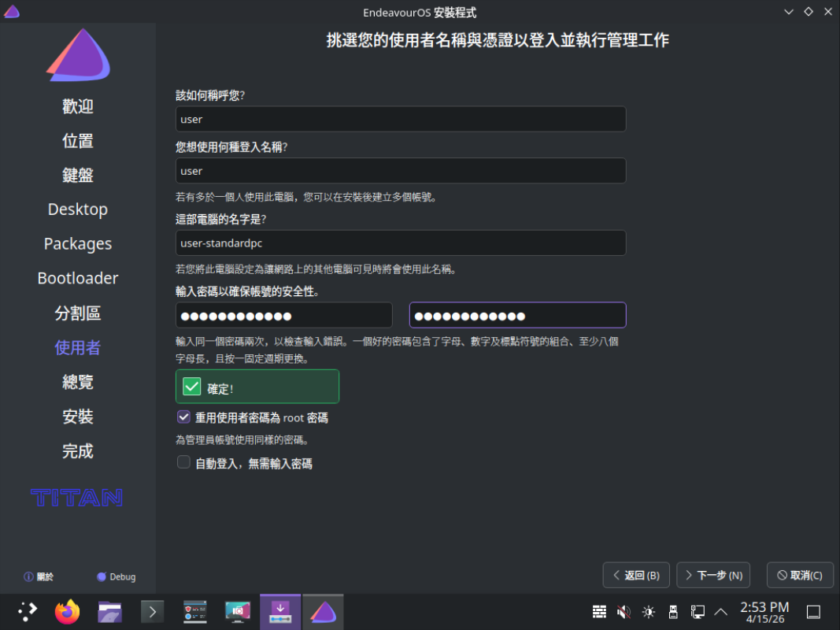This screenshot has height=630, width=840.
Task: Click the computer name field containing user-standardpc
Action: click(x=401, y=243)
